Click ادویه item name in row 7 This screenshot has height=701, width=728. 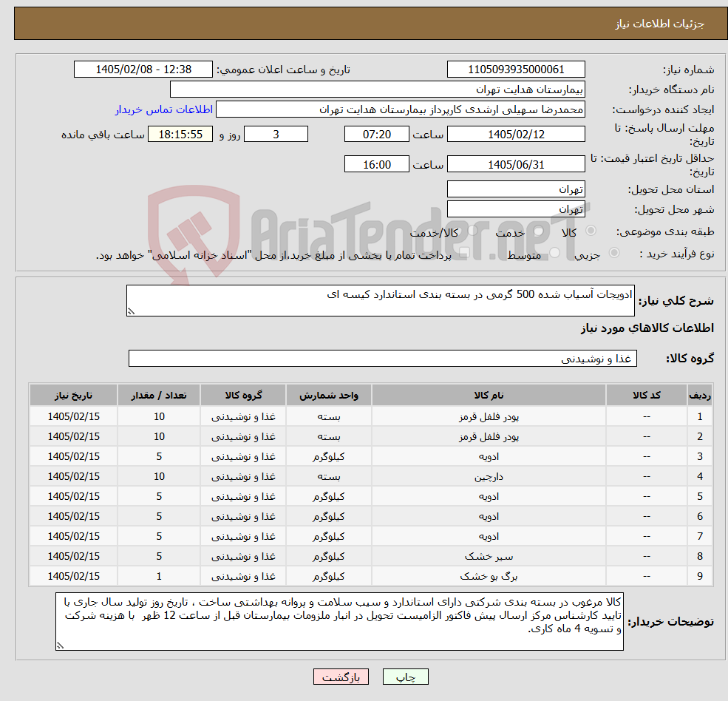pos(489,537)
